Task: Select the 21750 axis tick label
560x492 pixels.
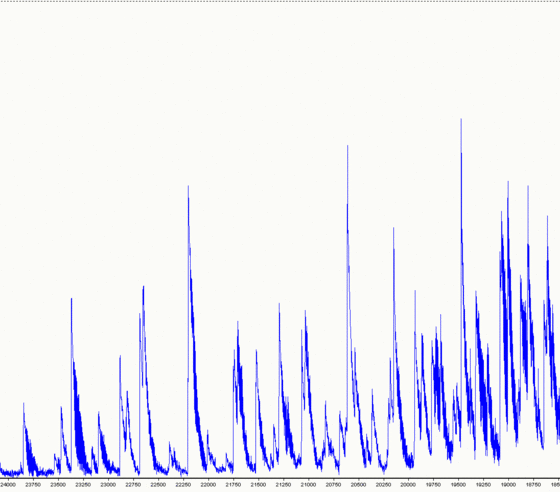Action: tap(233, 485)
